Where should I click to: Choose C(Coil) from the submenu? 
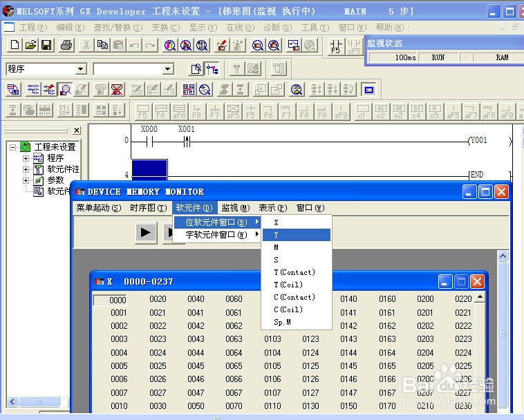point(297,310)
